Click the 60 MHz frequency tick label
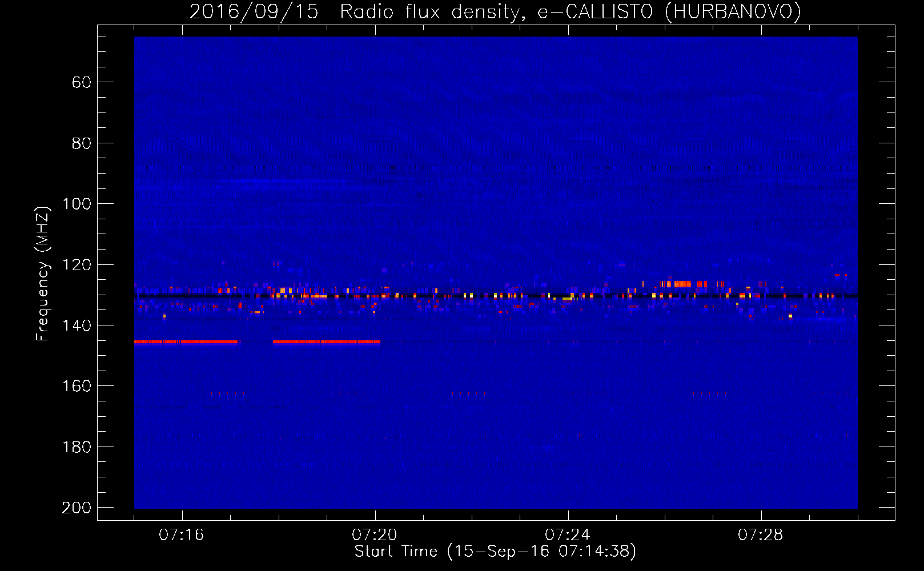Image resolution: width=924 pixels, height=571 pixels. 81,82
